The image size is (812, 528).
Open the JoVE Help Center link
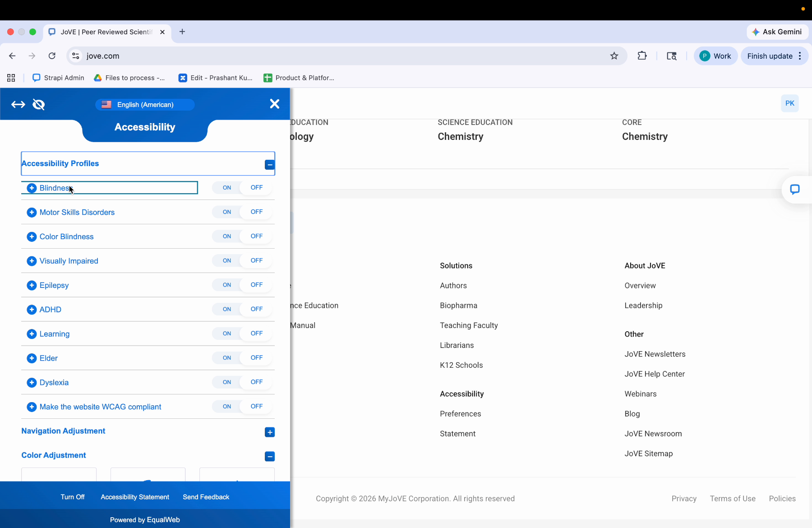(655, 374)
